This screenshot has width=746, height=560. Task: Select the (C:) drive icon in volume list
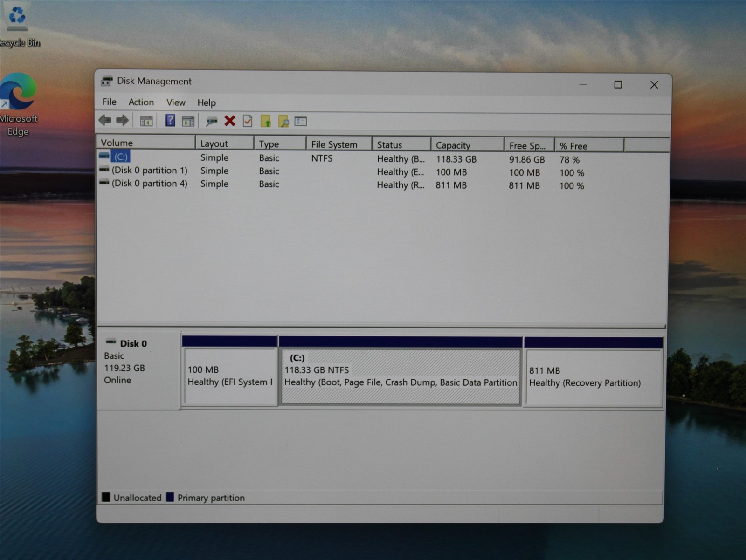[104, 156]
